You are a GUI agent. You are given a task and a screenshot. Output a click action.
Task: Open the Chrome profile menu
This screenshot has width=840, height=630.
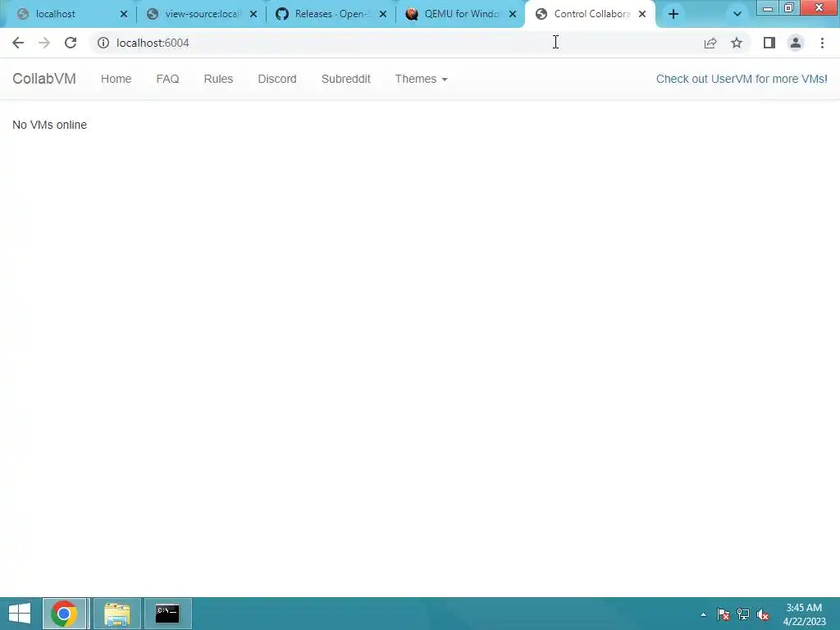[x=796, y=43]
